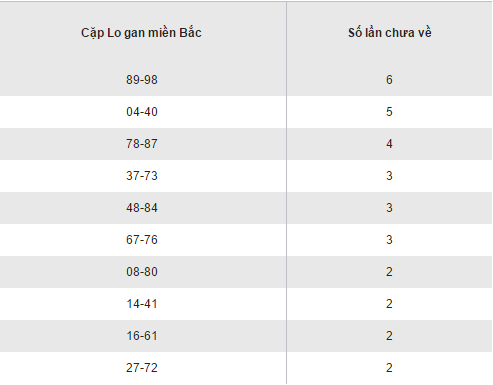The width and height of the screenshot is (493, 385).
Task: Select the 89-98 pair cell
Action: tap(142, 80)
